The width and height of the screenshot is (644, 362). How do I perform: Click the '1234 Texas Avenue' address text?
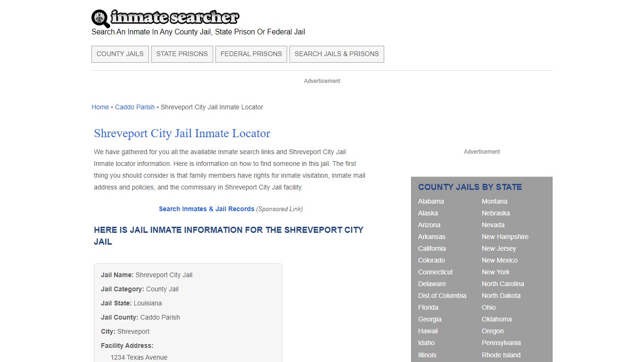pyautogui.click(x=139, y=357)
